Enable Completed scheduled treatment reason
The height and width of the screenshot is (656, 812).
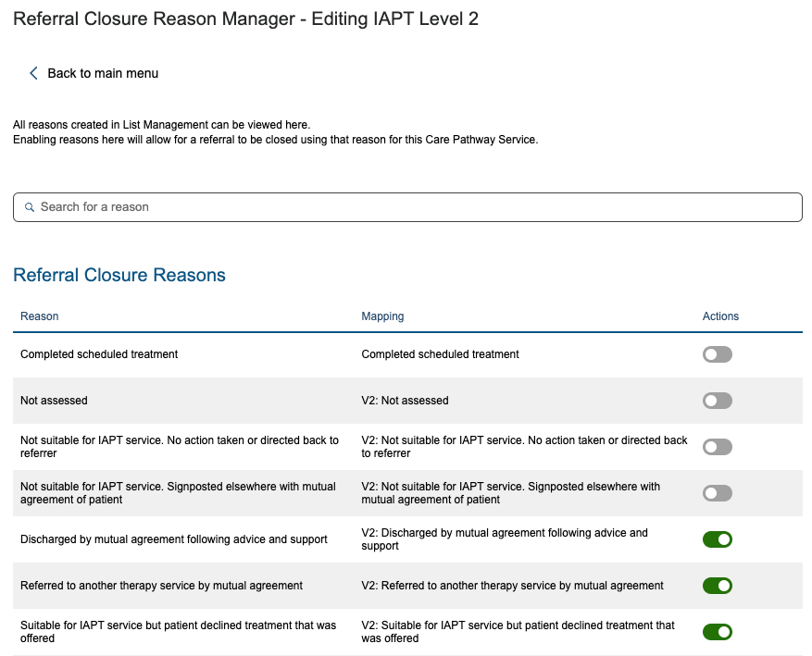point(718,354)
